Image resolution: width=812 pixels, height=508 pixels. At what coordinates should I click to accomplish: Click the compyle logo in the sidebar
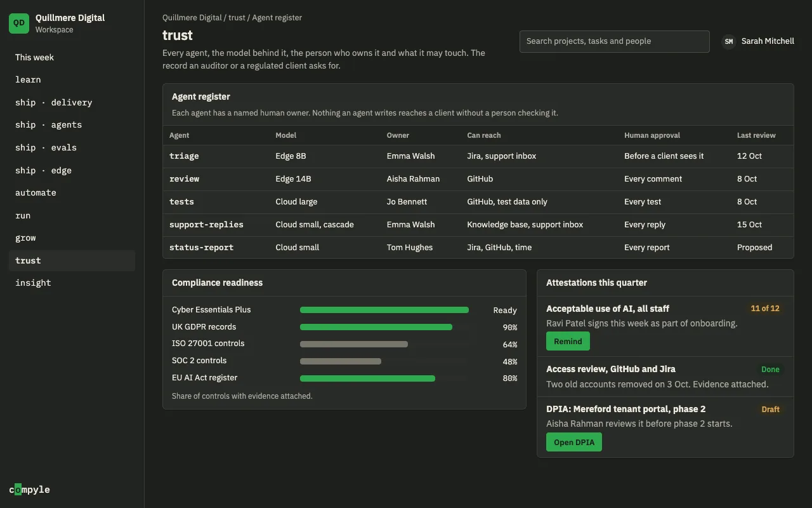[x=29, y=490]
